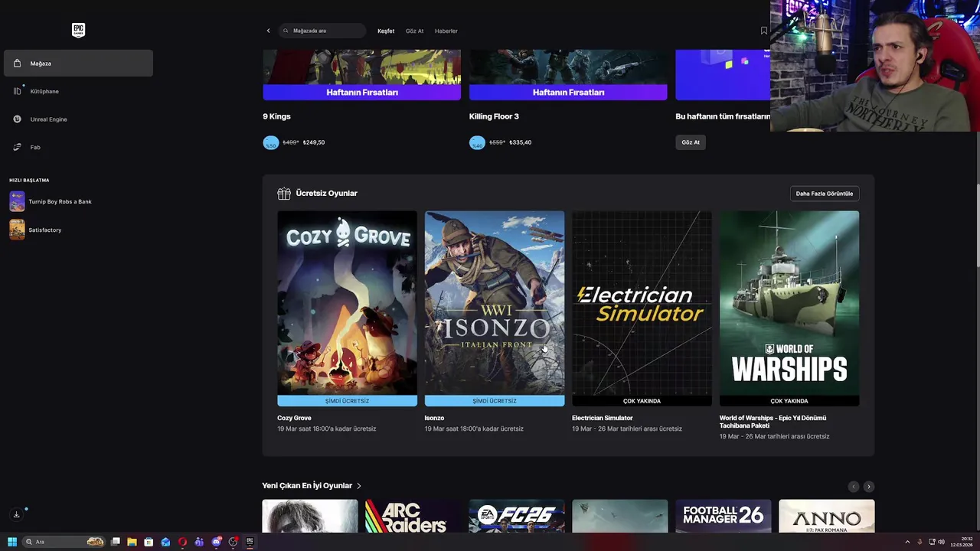Go back with the store back arrow

[x=268, y=31]
